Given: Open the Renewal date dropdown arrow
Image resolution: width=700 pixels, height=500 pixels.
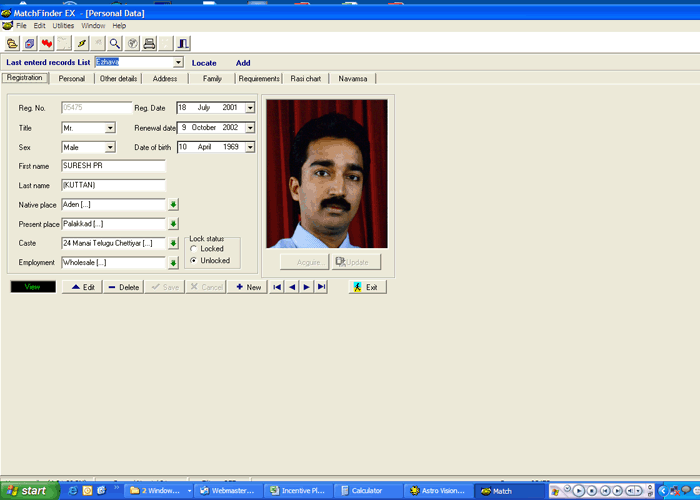Looking at the screenshot, I should tap(250, 128).
